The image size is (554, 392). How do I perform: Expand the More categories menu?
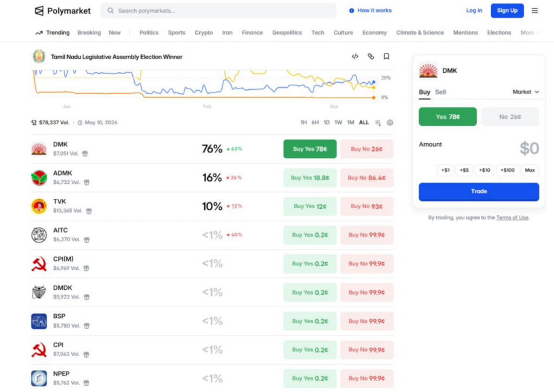530,33
